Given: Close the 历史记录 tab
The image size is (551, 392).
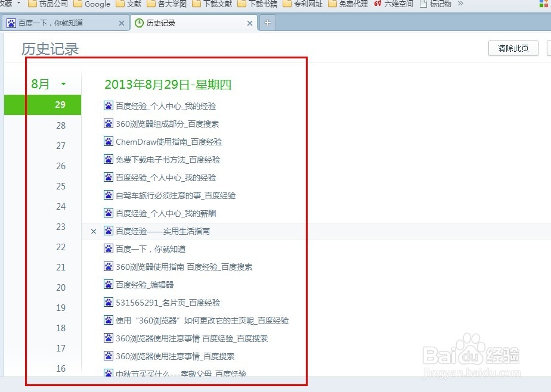Looking at the screenshot, I should (250, 23).
